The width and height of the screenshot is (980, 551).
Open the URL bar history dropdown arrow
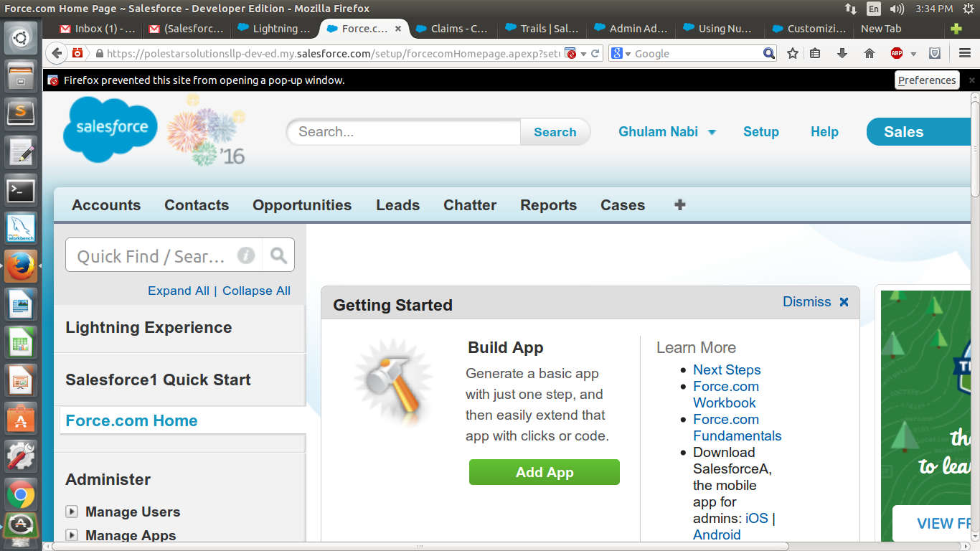[584, 54]
